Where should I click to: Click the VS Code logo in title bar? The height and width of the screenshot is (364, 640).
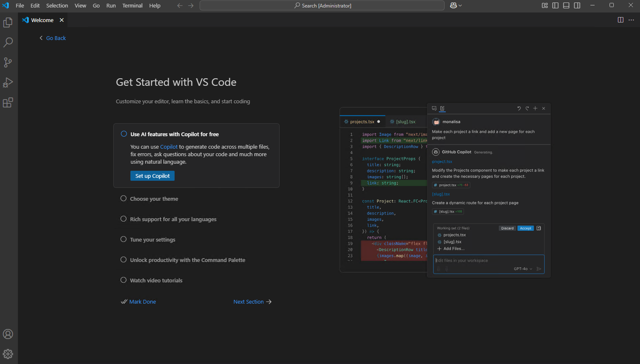tap(5, 5)
